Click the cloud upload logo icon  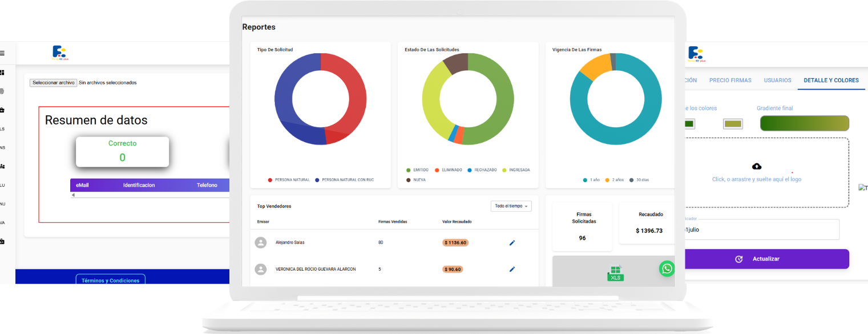pyautogui.click(x=757, y=166)
